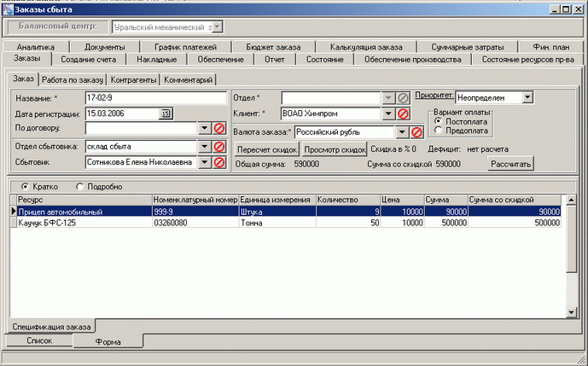Open the Документы tab
This screenshot has height=366, width=588.
105,47
